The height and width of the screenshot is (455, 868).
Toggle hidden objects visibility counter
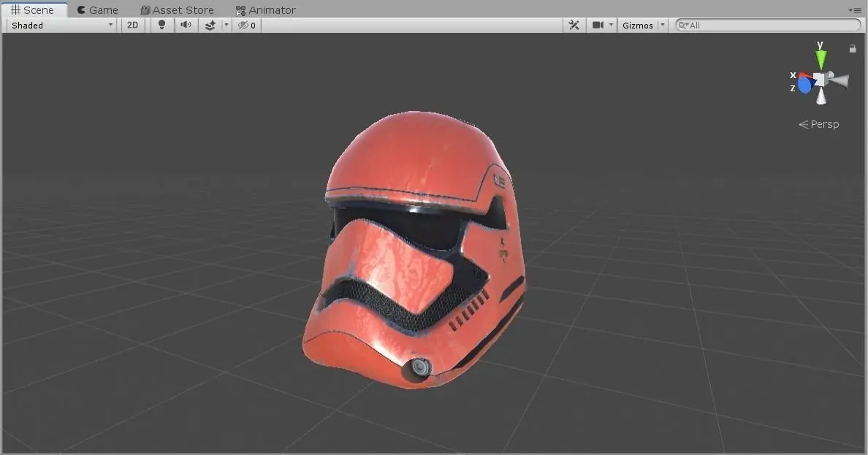(x=247, y=25)
